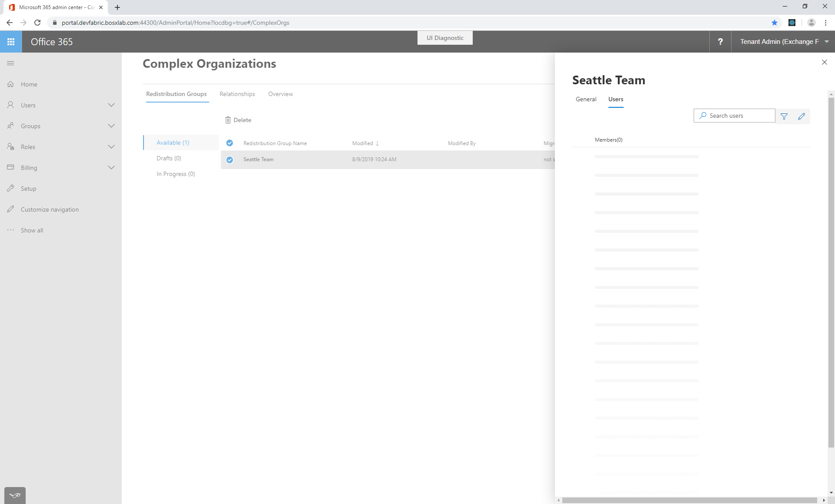
Task: Expand the Billing menu chevron
Action: (111, 168)
